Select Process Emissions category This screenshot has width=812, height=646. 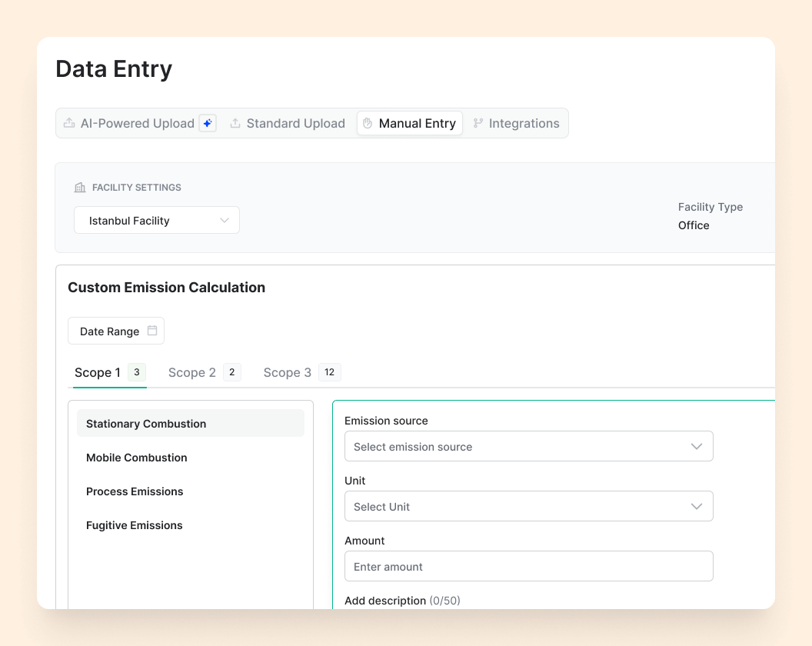[x=135, y=491]
